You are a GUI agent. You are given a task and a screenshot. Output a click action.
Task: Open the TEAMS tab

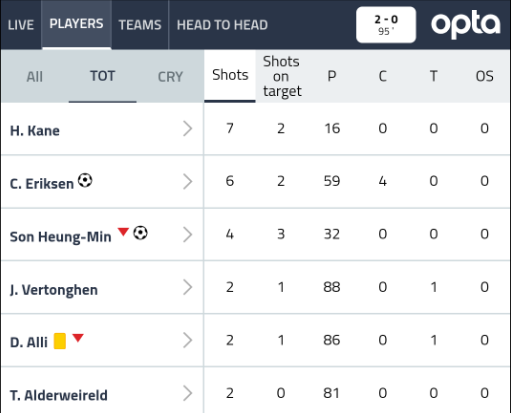tap(140, 25)
